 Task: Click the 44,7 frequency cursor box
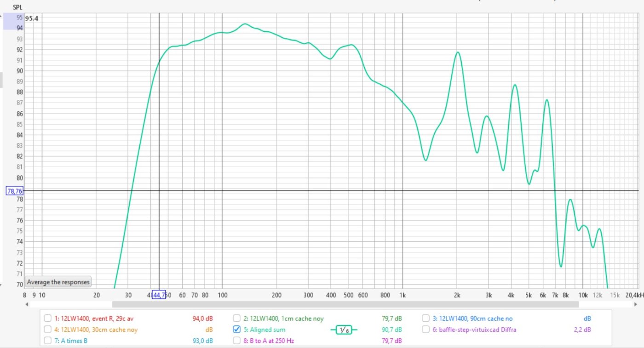[159, 295]
